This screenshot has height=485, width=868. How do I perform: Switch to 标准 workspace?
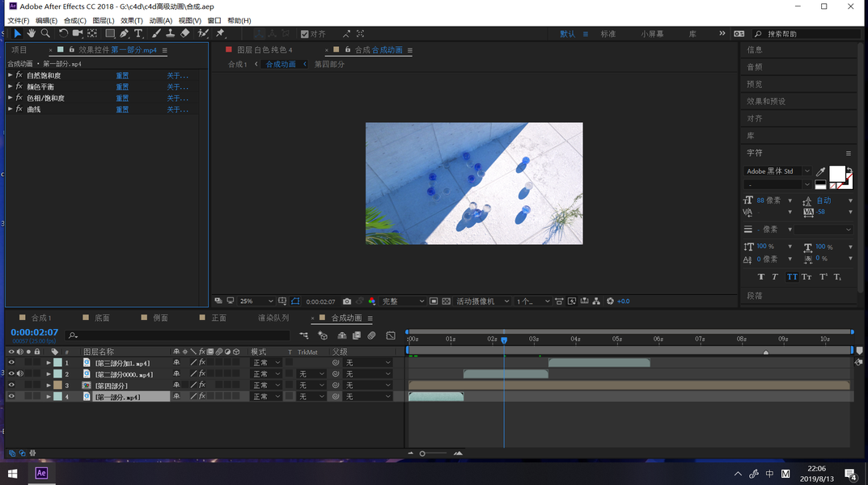pos(608,34)
